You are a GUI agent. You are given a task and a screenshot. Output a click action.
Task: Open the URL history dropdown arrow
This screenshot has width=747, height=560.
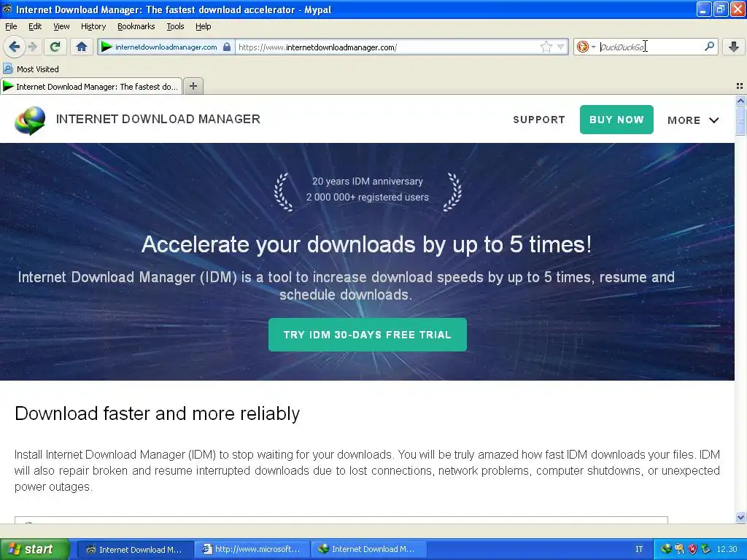(x=561, y=47)
